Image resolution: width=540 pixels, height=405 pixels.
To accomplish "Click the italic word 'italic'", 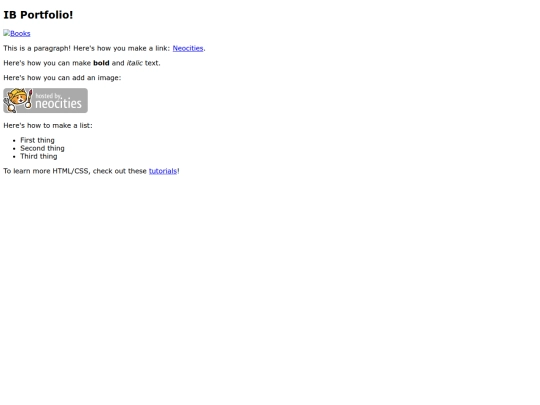I will pyautogui.click(x=135, y=63).
